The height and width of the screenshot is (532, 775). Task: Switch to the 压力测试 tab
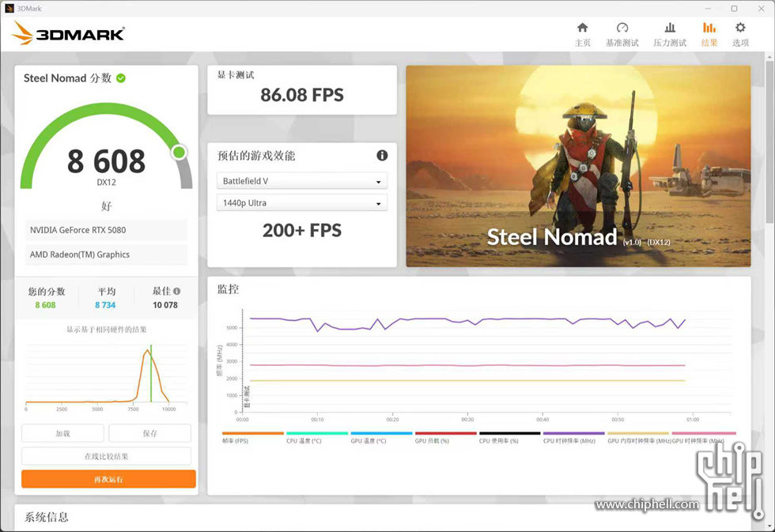pos(670,34)
